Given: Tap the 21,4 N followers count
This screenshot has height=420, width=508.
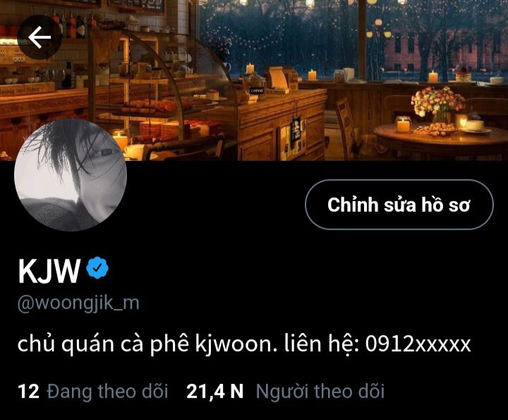Looking at the screenshot, I should point(214,391).
